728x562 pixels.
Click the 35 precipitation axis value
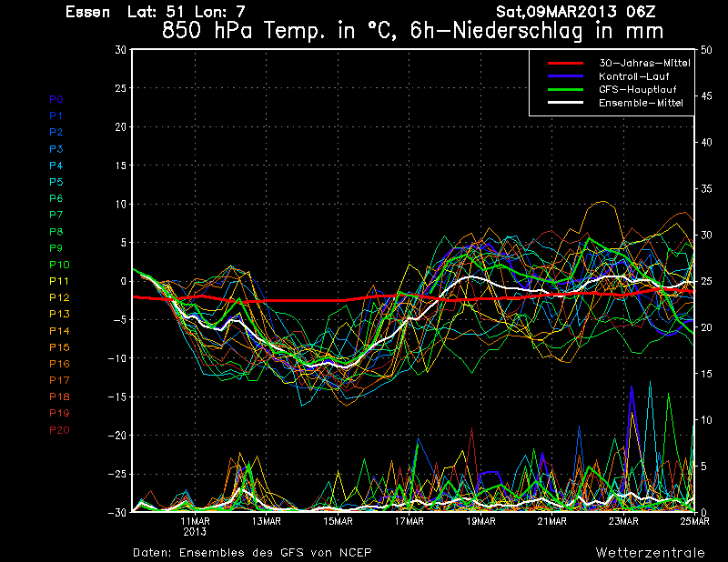pyautogui.click(x=706, y=189)
